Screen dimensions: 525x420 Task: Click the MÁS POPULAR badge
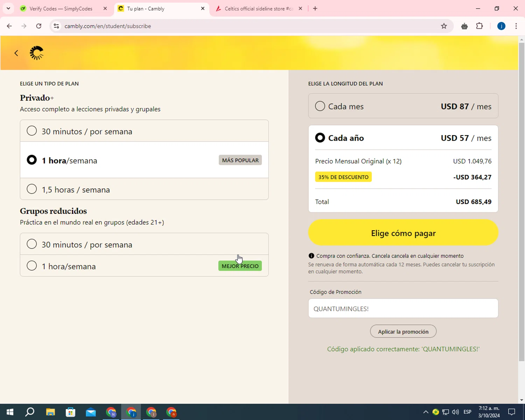pyautogui.click(x=240, y=160)
